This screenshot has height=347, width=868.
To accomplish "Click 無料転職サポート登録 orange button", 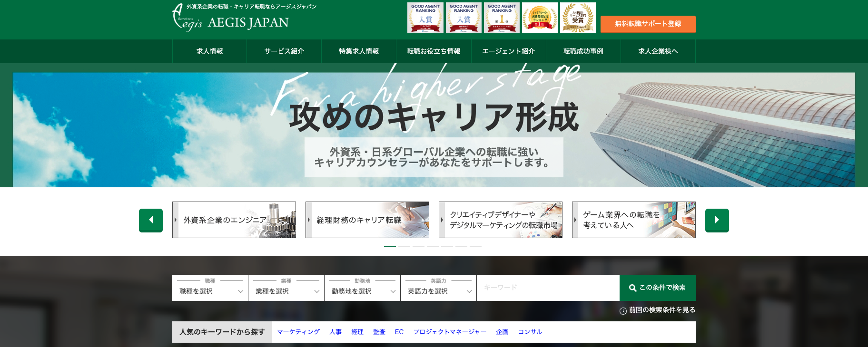I will point(648,24).
